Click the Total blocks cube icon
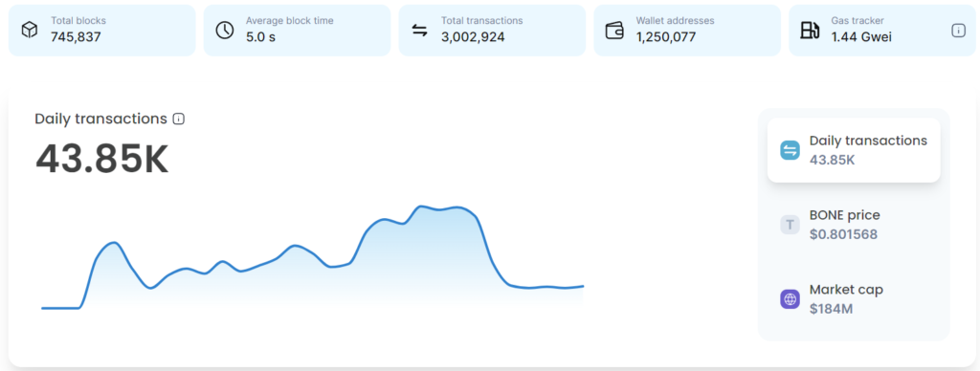Viewport: 980px width, 371px height. point(30,30)
